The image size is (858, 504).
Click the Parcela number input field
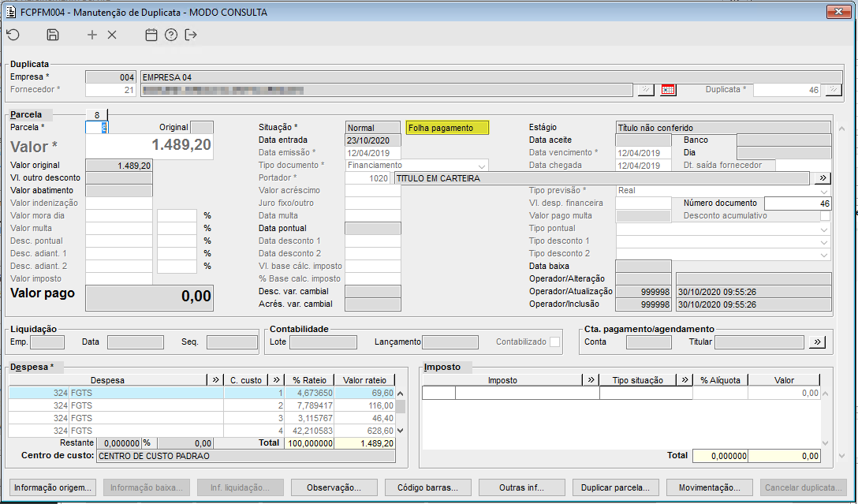(98, 127)
